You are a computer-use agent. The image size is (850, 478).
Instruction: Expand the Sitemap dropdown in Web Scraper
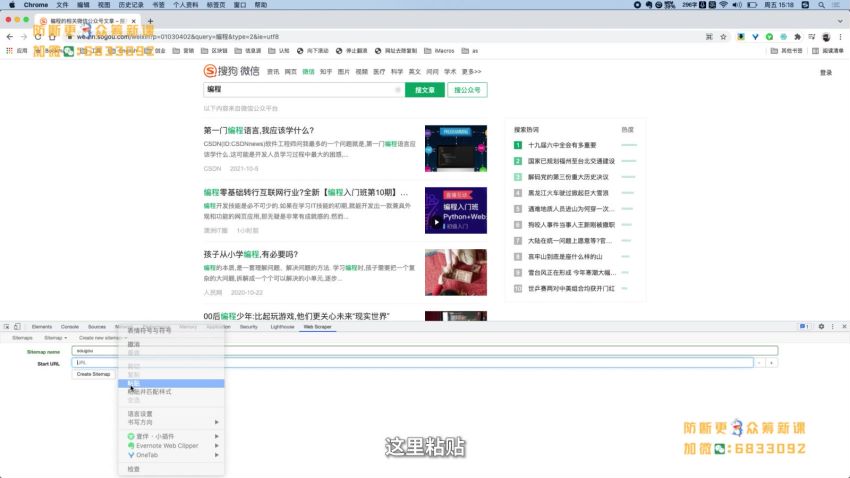coord(56,338)
